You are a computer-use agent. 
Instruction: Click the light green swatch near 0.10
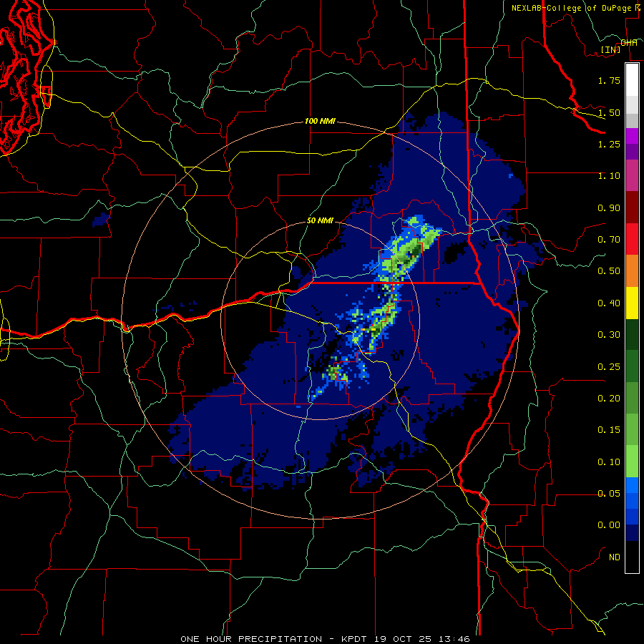(632, 462)
